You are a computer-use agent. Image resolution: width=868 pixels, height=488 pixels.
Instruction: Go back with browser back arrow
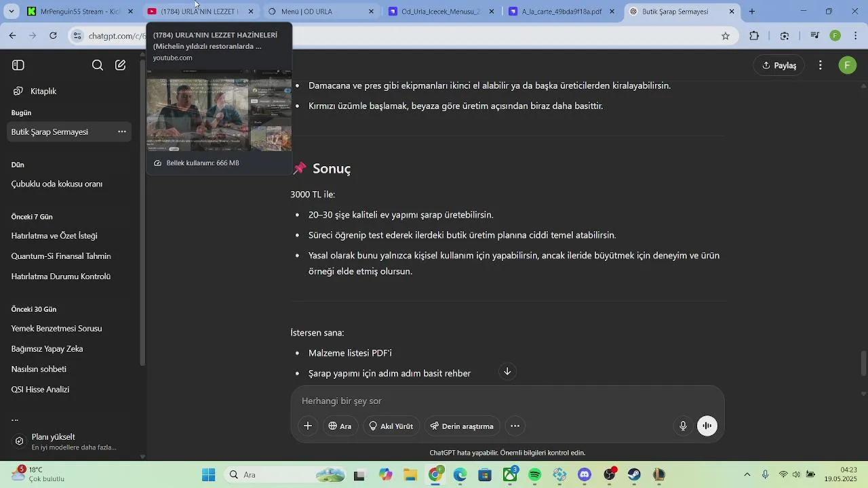click(x=13, y=35)
